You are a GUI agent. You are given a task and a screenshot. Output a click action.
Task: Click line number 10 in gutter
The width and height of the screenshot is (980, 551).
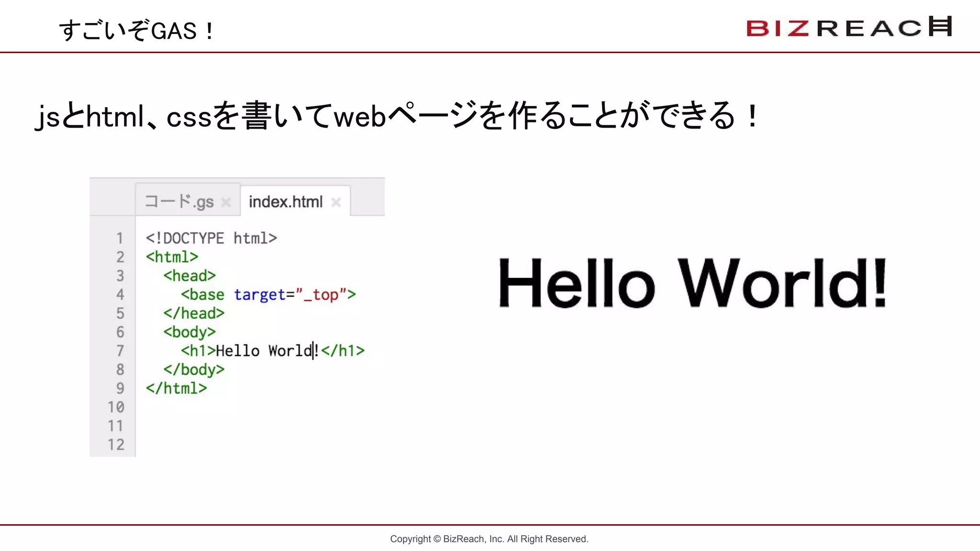[116, 407]
